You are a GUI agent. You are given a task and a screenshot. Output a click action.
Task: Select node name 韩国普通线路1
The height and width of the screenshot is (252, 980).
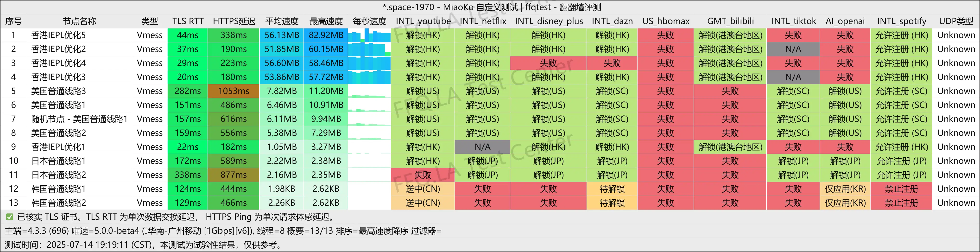[58, 189]
